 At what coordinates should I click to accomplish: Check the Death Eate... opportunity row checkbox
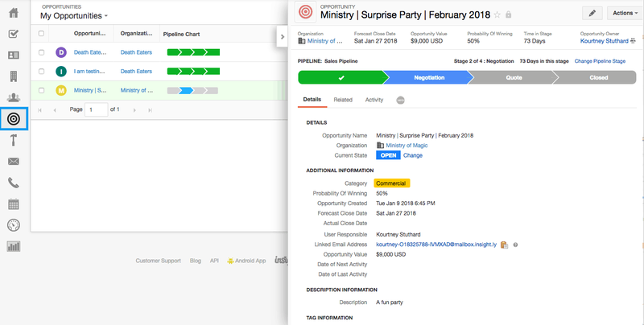coord(41,52)
